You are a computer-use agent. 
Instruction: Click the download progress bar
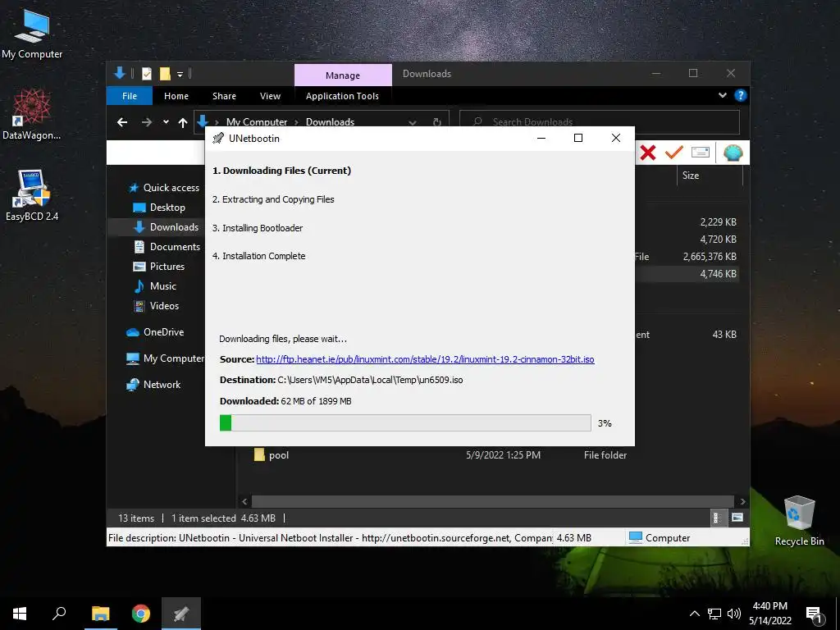coord(405,422)
